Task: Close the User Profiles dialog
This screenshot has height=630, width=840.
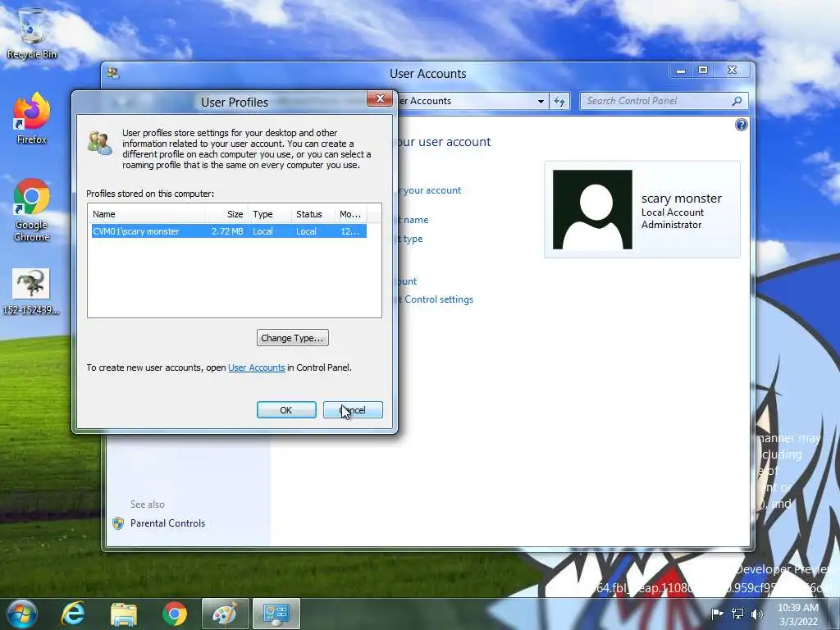Action: tap(380, 98)
